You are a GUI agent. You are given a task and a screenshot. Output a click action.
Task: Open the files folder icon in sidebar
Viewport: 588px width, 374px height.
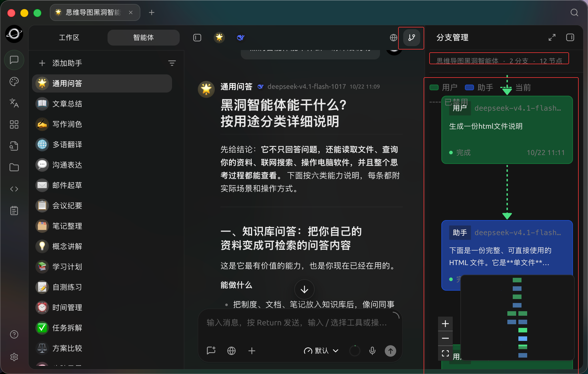[14, 167]
